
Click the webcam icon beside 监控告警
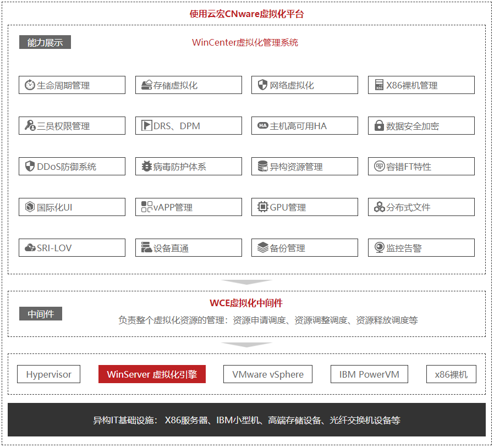tap(380, 247)
